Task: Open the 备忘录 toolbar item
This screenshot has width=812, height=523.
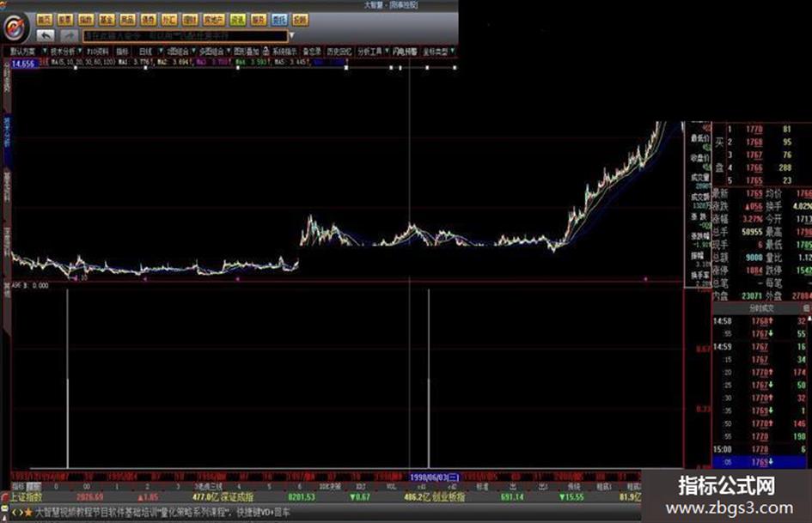Action: (x=312, y=52)
